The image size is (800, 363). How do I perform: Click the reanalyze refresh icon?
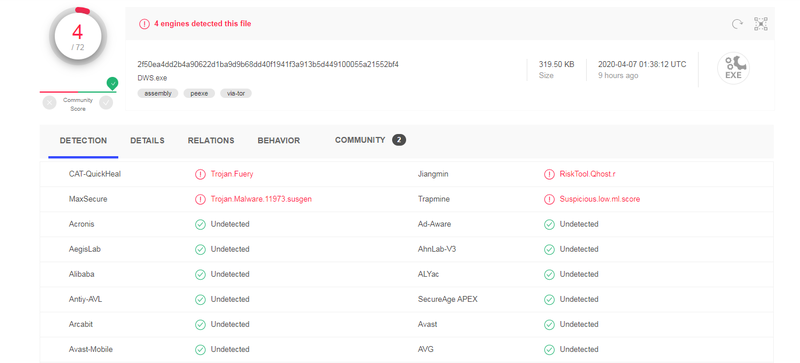pyautogui.click(x=737, y=24)
